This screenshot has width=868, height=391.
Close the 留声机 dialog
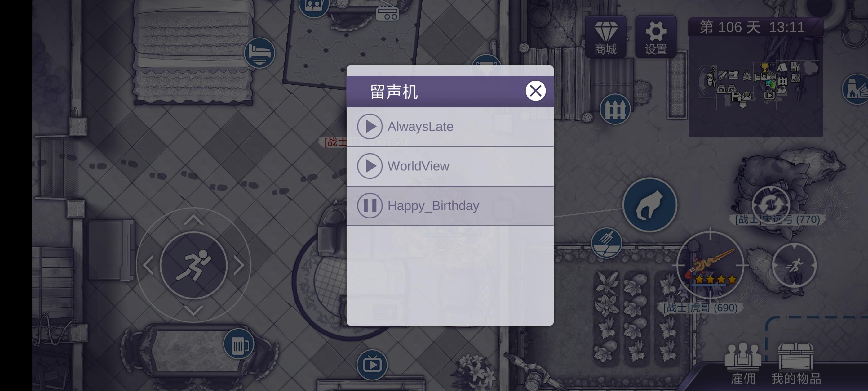pos(535,91)
